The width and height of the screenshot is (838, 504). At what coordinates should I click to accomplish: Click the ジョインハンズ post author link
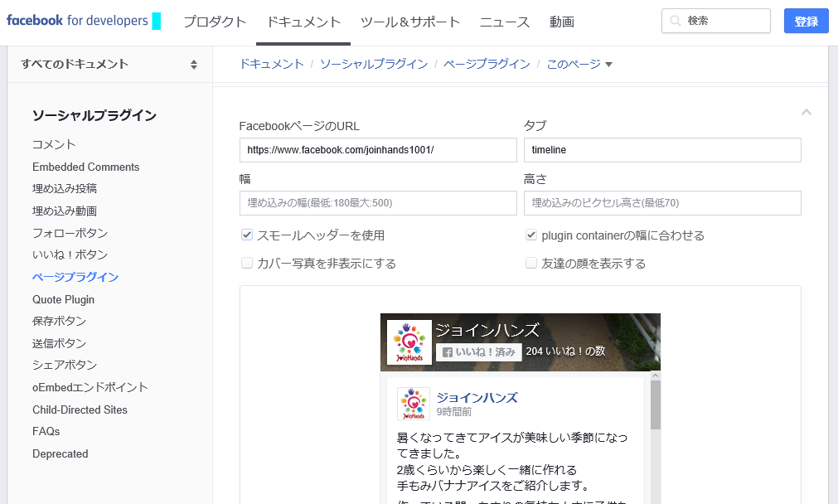(477, 398)
